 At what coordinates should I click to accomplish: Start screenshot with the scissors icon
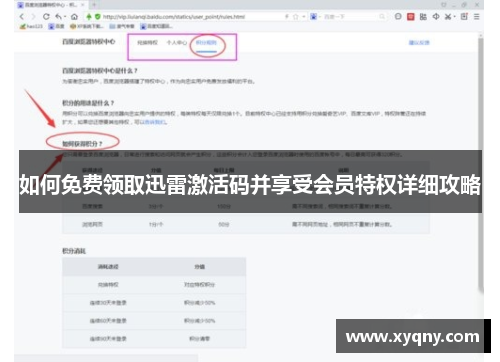point(448,17)
